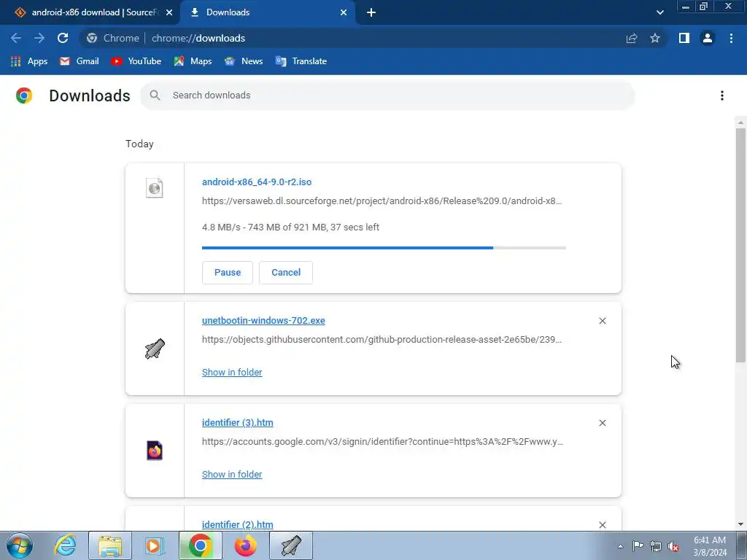This screenshot has width=747, height=560.
Task: Close the Downloads tab
Action: [x=344, y=12]
